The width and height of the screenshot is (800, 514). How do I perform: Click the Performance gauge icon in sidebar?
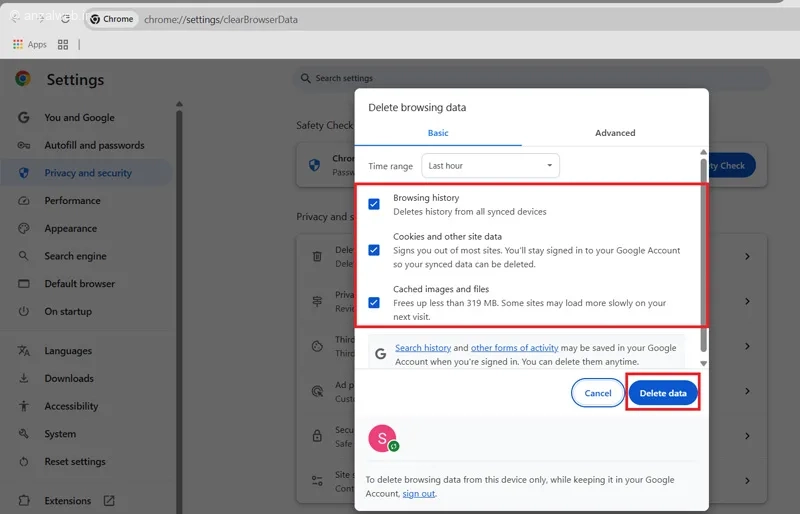coord(23,201)
